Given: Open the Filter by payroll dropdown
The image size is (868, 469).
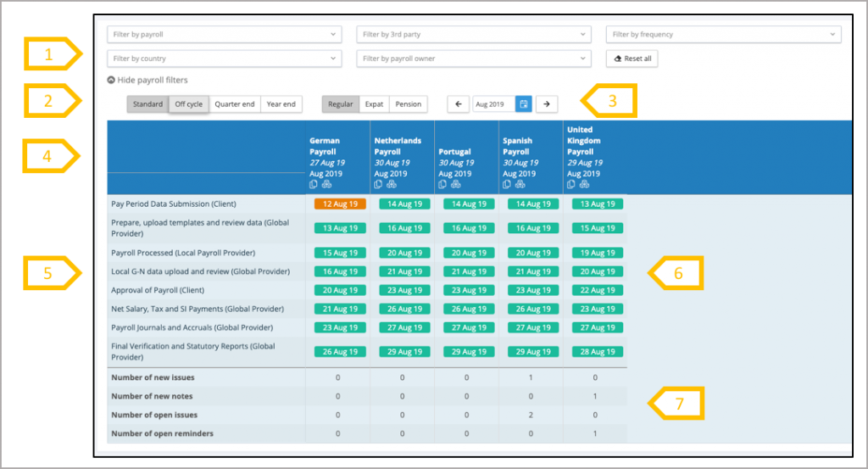Looking at the screenshot, I should coord(225,35).
